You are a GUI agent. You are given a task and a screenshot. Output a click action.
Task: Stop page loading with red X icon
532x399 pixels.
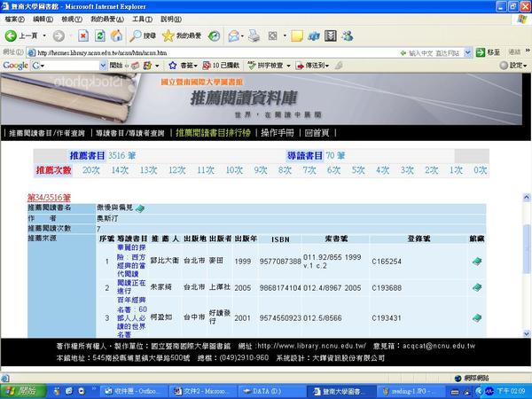click(83, 35)
